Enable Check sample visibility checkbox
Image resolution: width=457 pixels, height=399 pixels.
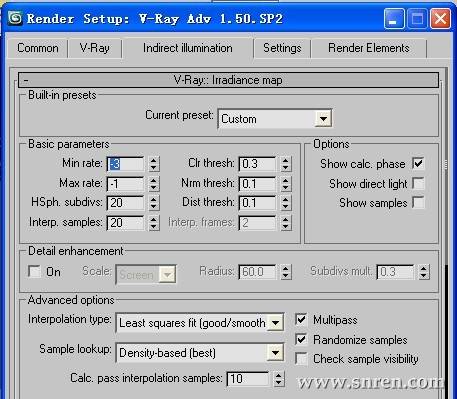pos(301,359)
